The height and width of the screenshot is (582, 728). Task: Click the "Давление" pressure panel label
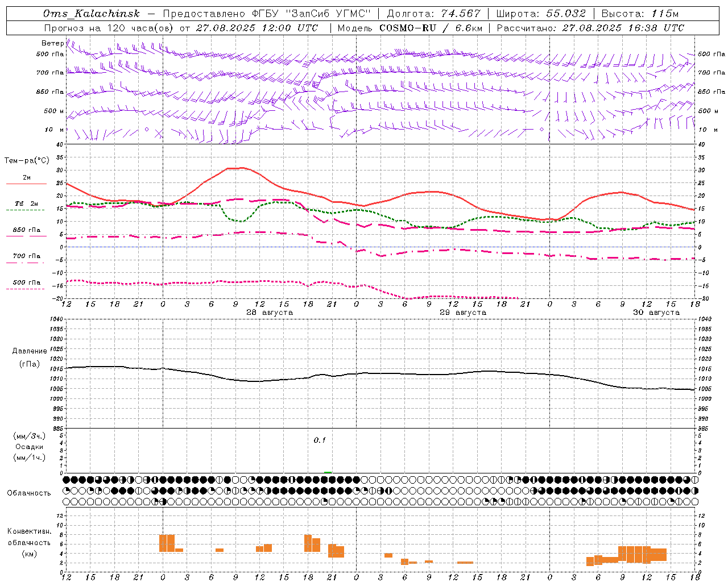tap(30, 351)
